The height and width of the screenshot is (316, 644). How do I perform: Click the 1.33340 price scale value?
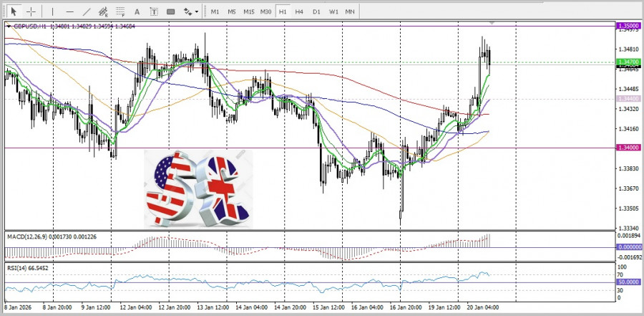628,229
